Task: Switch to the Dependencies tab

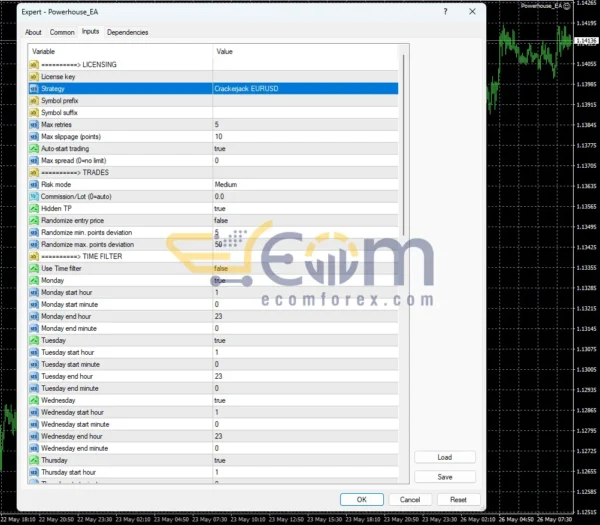Action: click(x=127, y=32)
